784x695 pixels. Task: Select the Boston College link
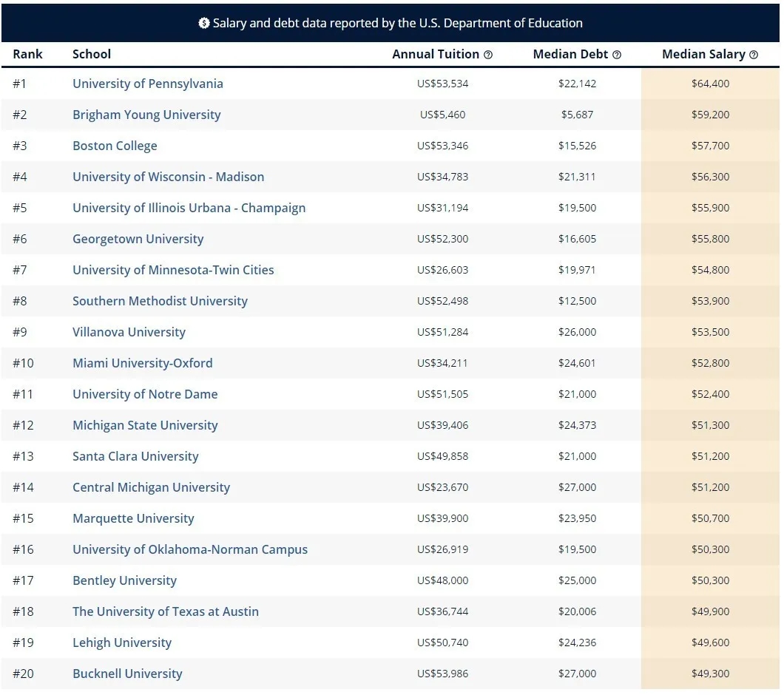tap(115, 146)
